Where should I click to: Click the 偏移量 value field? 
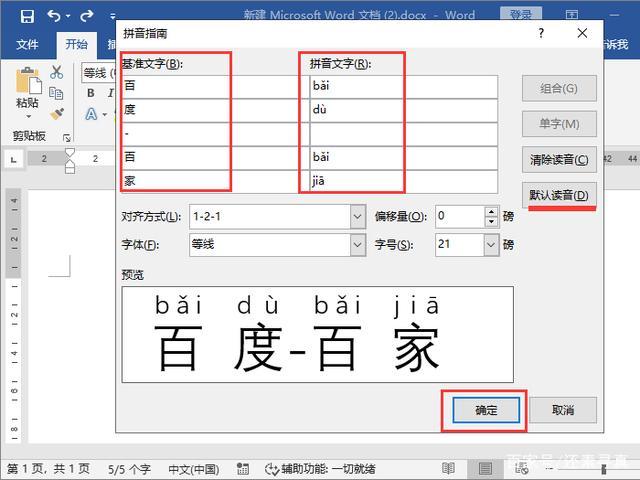[x=460, y=216]
